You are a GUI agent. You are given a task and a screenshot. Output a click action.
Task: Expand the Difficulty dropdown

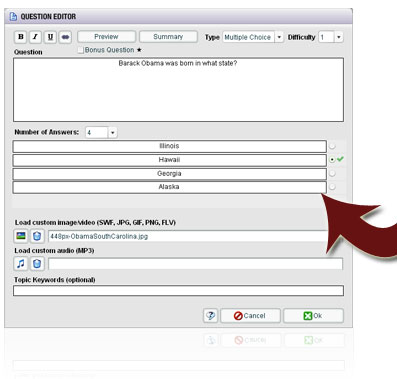pyautogui.click(x=339, y=37)
